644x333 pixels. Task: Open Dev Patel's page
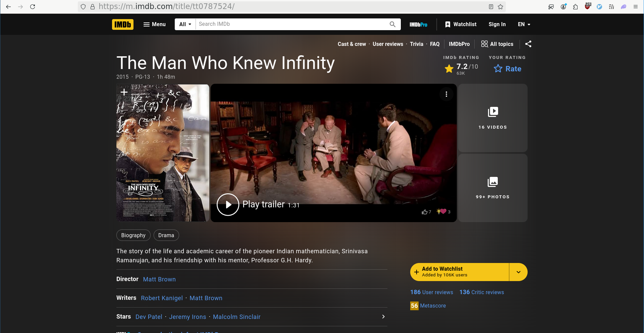coord(149,317)
